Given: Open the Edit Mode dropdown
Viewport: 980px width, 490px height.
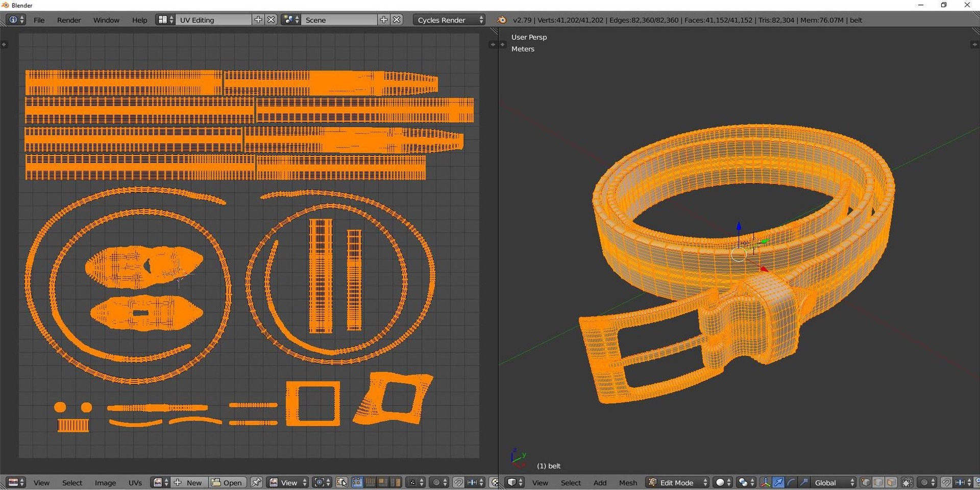Looking at the screenshot, I should [x=677, y=482].
